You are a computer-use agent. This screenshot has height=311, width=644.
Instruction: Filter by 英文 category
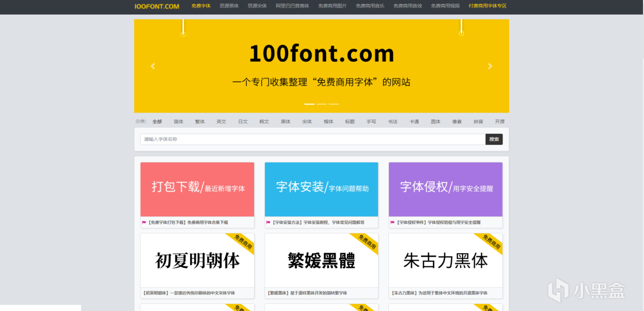pos(221,122)
